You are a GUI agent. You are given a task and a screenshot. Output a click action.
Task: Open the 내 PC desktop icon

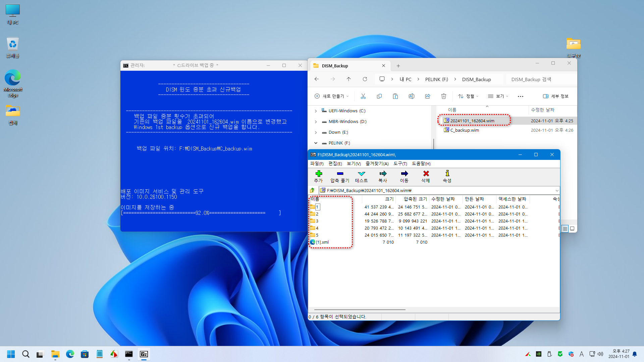point(13,14)
